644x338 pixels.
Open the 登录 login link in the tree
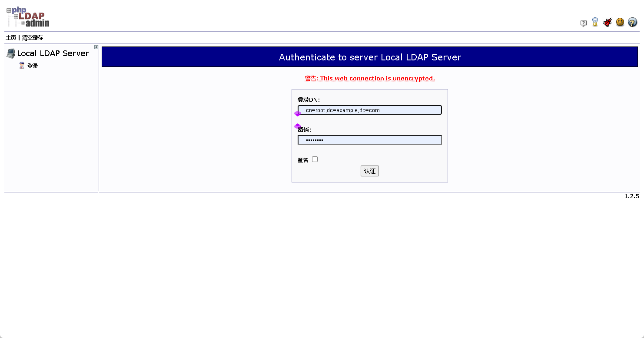point(33,66)
